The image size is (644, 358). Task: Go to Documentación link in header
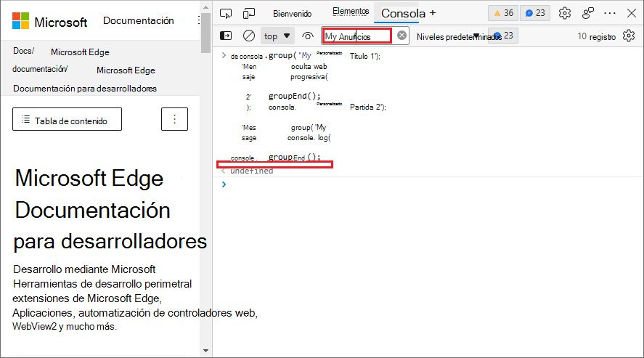pos(139,20)
